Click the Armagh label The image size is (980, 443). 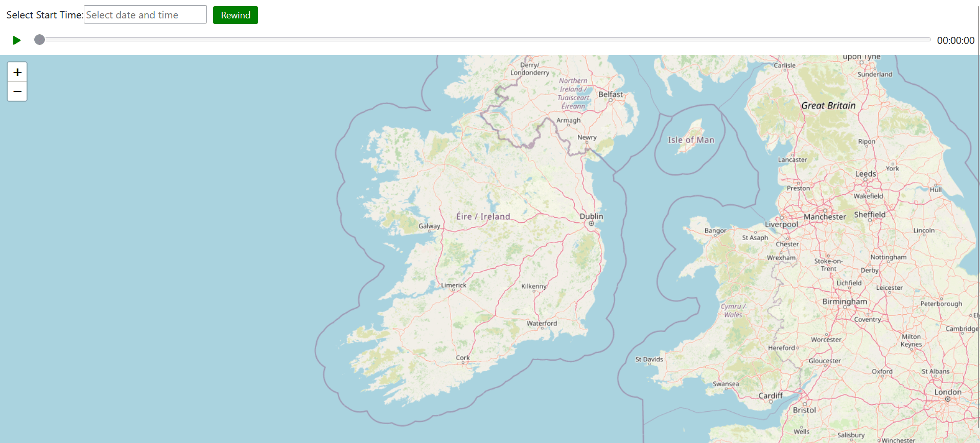click(x=568, y=120)
